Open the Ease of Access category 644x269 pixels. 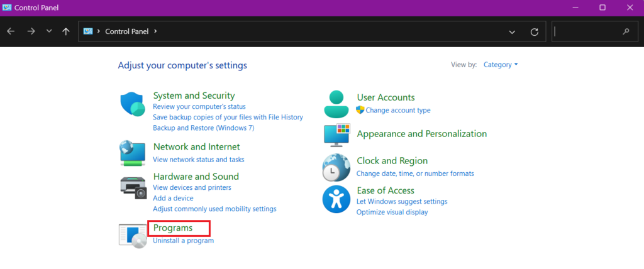(x=386, y=190)
